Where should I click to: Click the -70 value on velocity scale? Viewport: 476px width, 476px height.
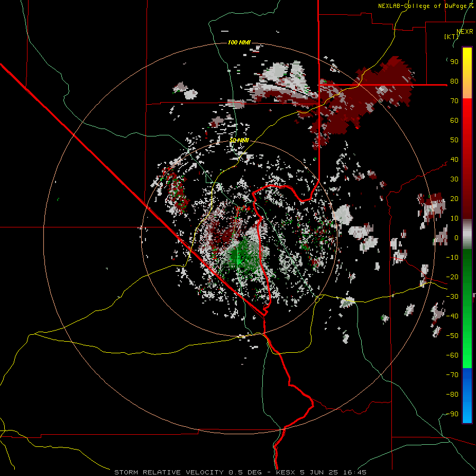click(x=452, y=375)
